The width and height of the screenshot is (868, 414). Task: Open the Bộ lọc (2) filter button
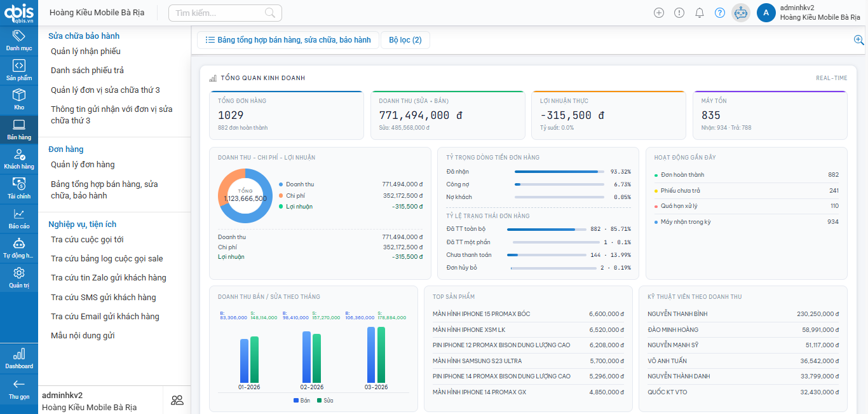coord(405,39)
